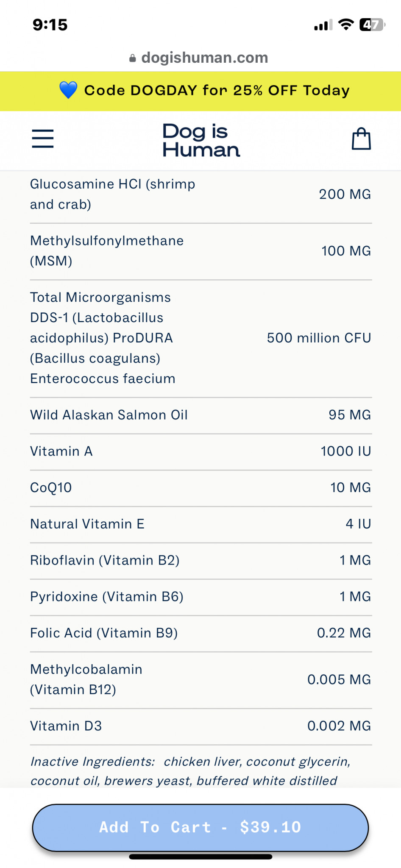
Task: Tap the Dog is Human logo
Action: (201, 140)
